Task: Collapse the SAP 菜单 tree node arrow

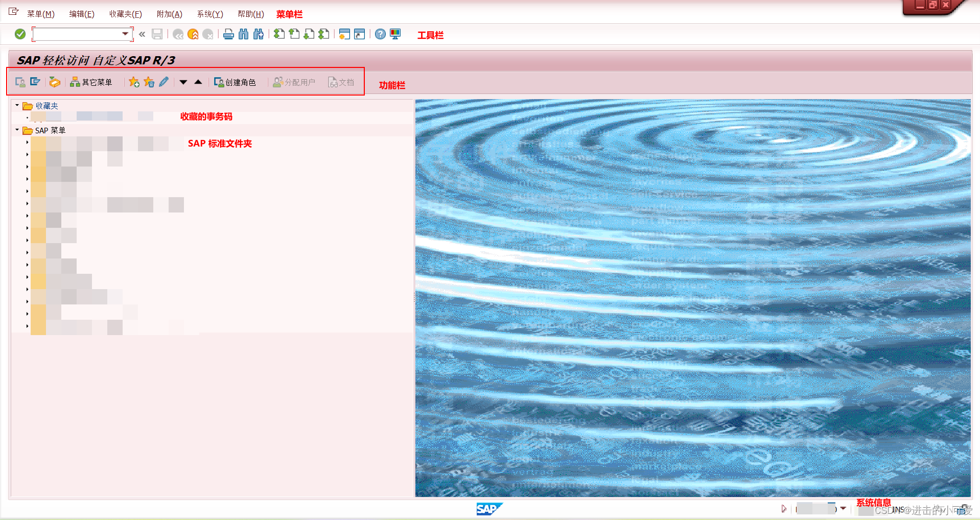Action: click(17, 130)
